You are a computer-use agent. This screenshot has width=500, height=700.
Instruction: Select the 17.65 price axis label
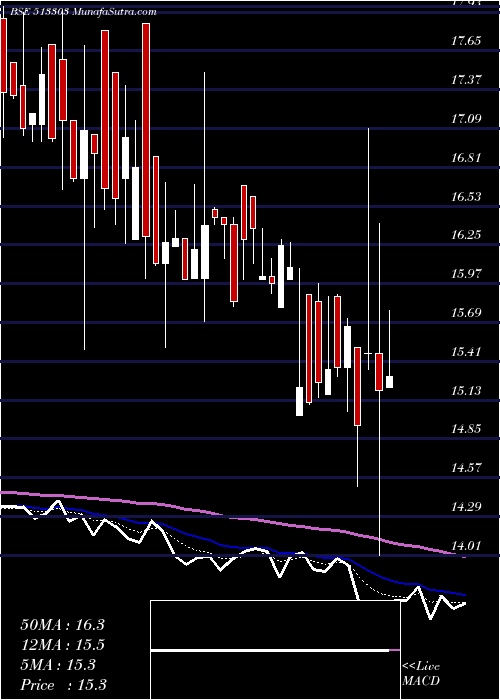coord(466,42)
